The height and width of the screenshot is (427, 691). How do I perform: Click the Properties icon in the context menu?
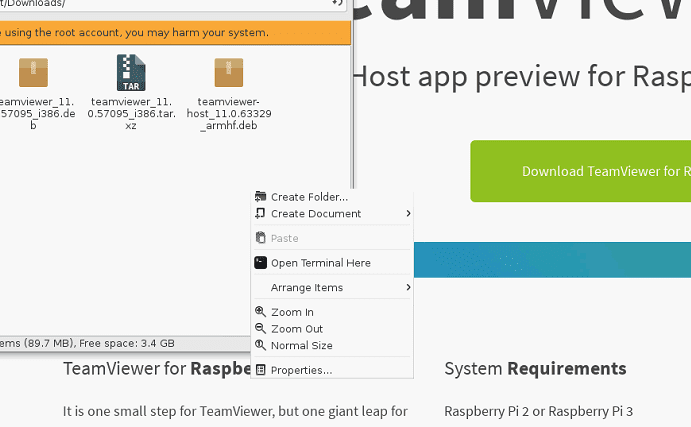pyautogui.click(x=261, y=370)
